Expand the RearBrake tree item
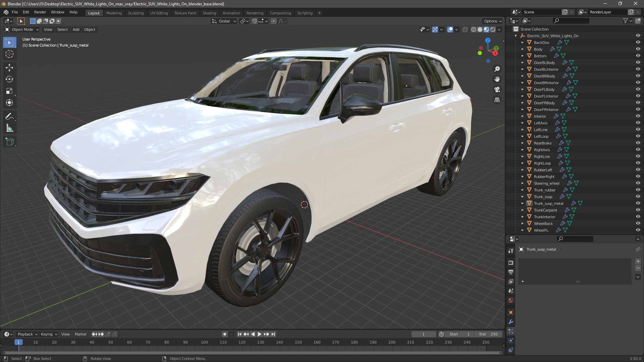This screenshot has height=362, width=644. click(523, 143)
